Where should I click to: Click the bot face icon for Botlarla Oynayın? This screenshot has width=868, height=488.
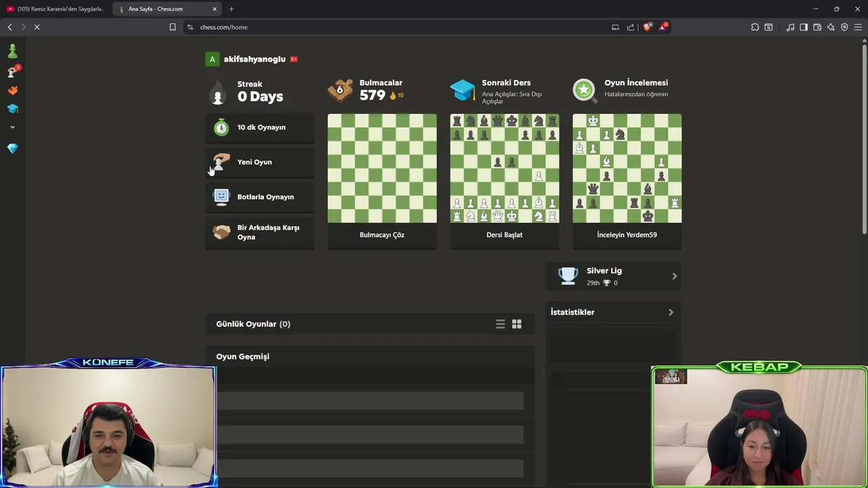[221, 197]
